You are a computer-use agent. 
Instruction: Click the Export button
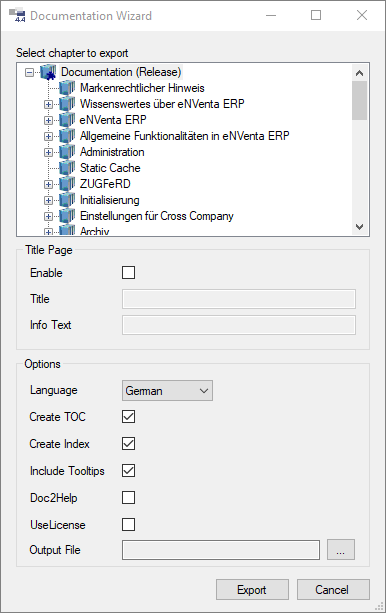tap(252, 590)
